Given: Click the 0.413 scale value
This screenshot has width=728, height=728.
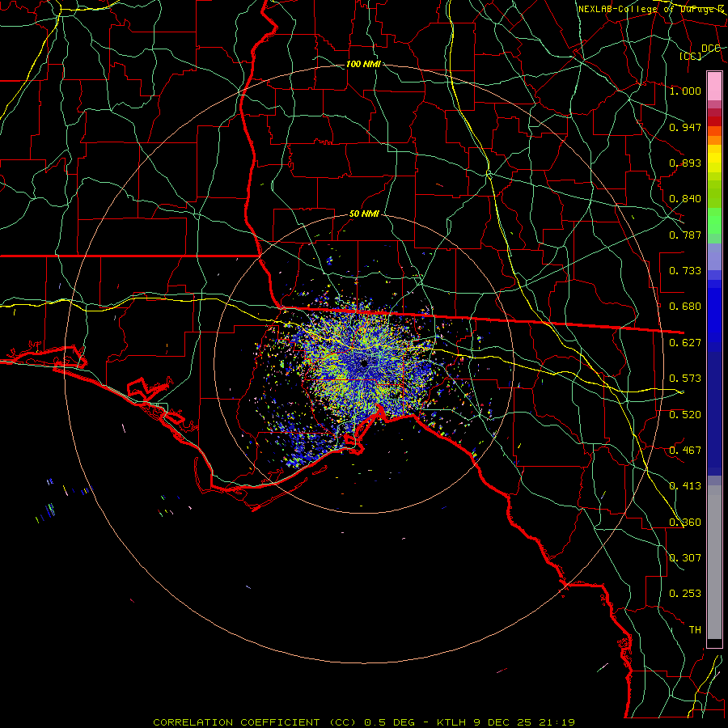Looking at the screenshot, I should tap(685, 486).
